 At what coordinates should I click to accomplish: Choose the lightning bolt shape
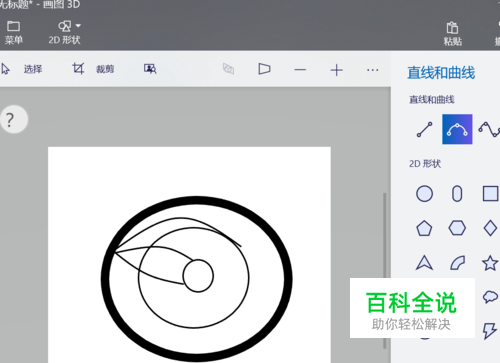[x=489, y=331]
